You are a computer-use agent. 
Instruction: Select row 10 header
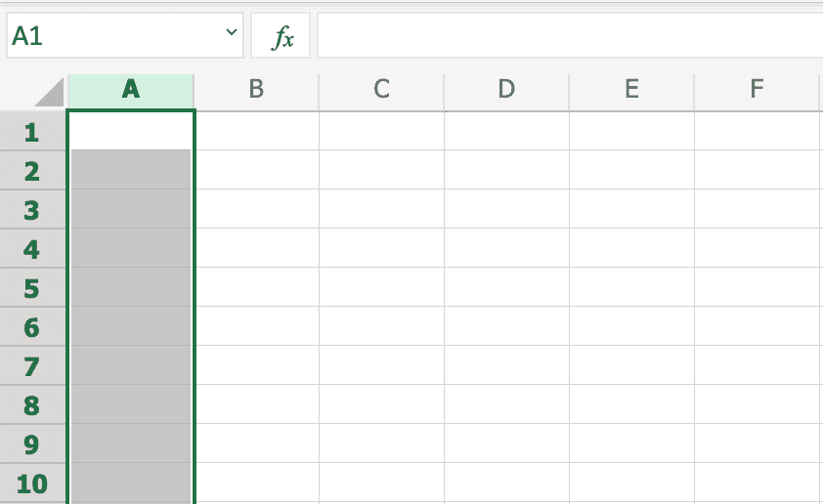coord(32,483)
